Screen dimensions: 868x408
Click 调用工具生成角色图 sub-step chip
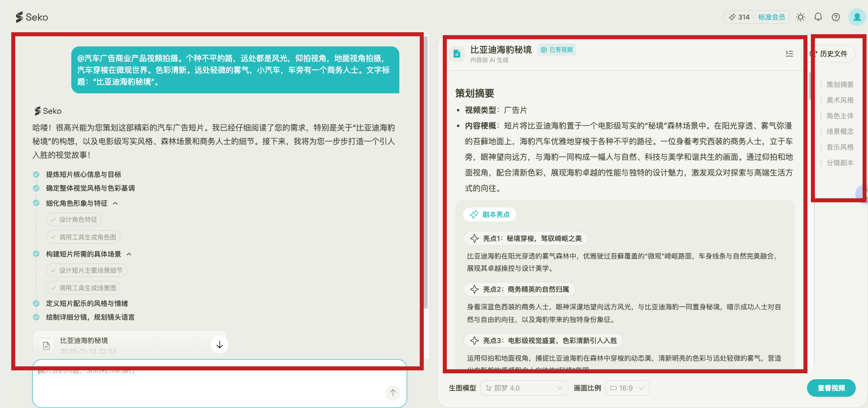[x=83, y=237]
